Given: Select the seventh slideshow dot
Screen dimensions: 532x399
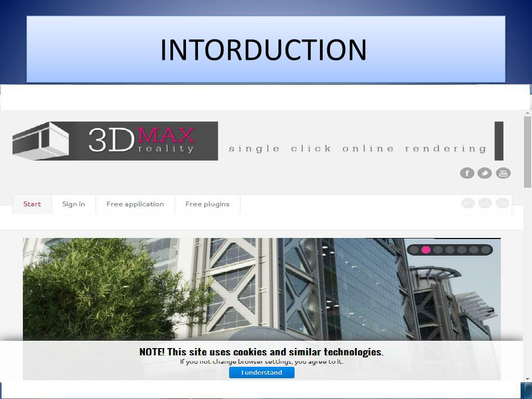Looking at the screenshot, I should coord(486,250).
